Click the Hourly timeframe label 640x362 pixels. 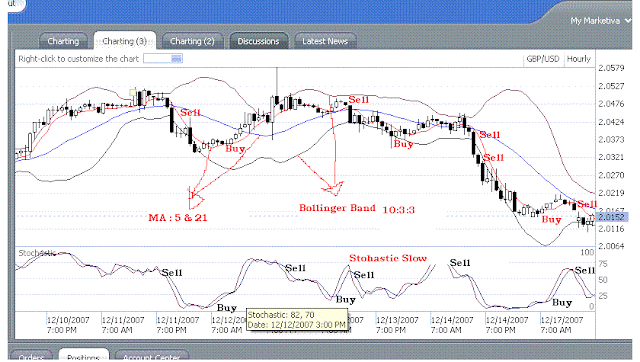click(x=579, y=59)
